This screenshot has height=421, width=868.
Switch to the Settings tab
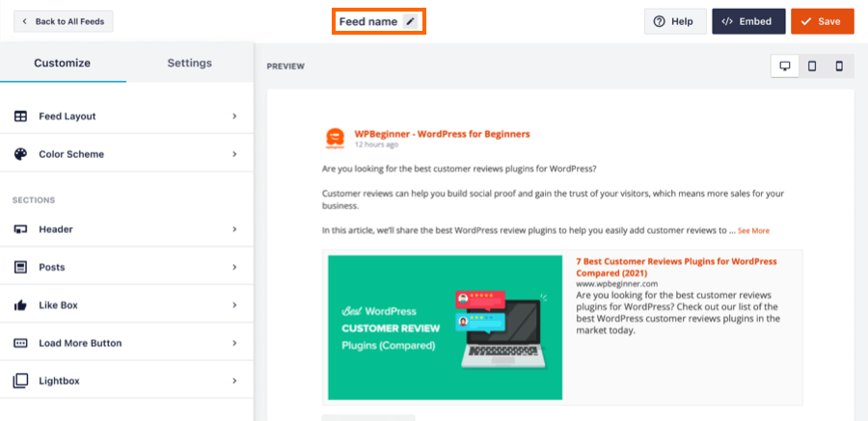pyautogui.click(x=189, y=63)
